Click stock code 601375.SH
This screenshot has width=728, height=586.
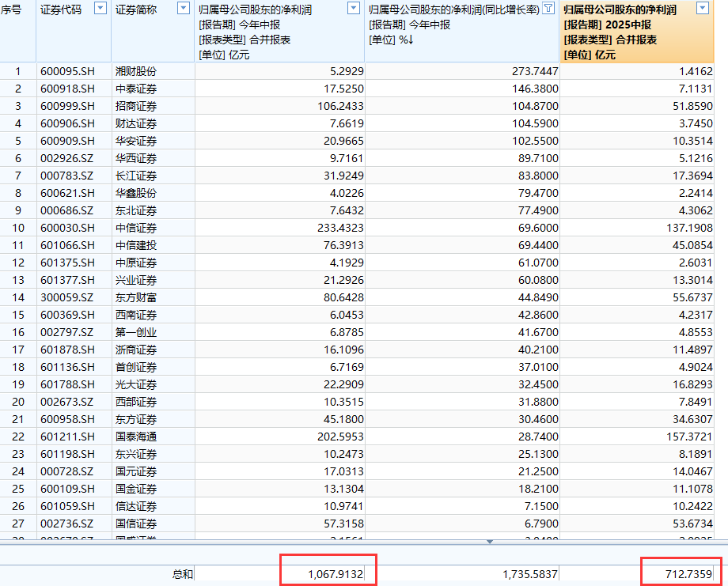67,263
